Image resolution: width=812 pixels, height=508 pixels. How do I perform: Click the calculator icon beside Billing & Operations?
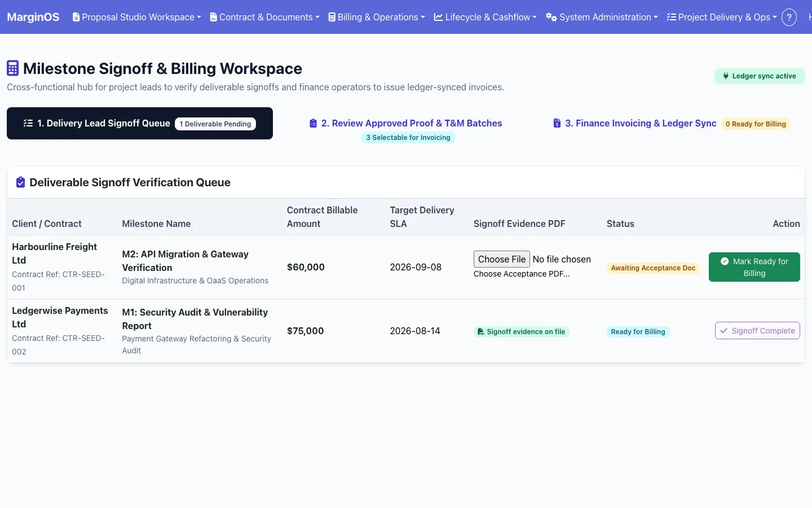coord(332,17)
